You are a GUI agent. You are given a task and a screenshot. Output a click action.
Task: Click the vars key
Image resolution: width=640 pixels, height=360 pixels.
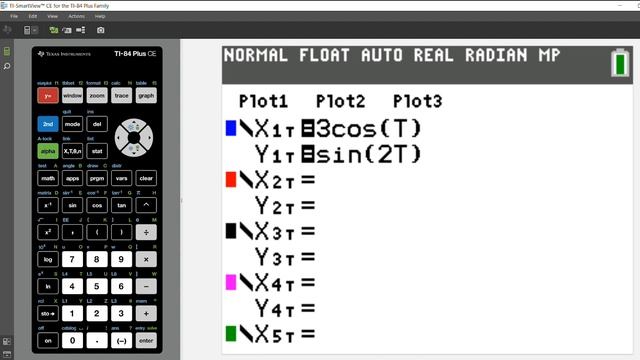coord(122,178)
